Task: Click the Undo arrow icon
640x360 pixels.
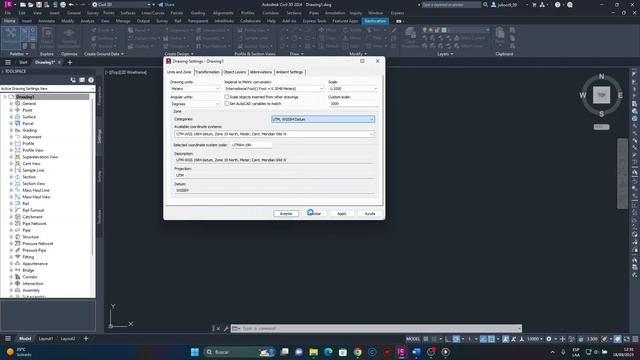Action: [71, 4]
